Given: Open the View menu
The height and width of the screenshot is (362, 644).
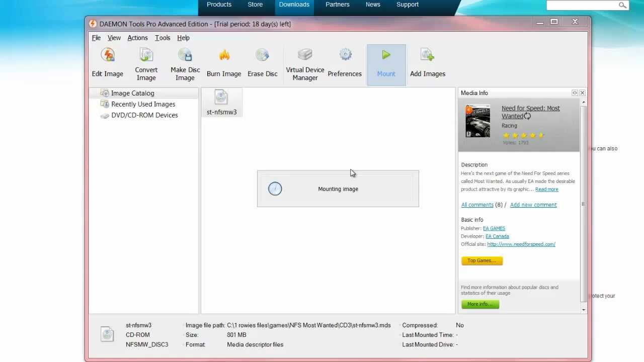Looking at the screenshot, I should 114,38.
